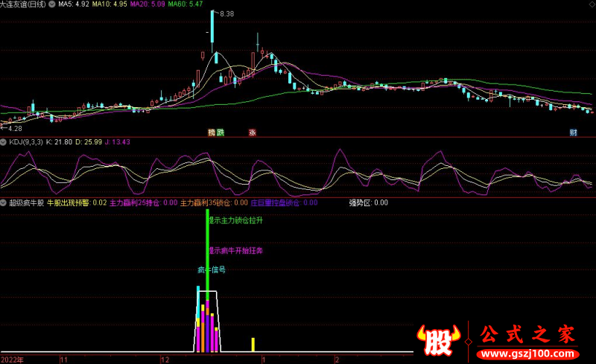Open the 超级疯牛股 indicator name
Viewport: 596px width, 364px height.
pyautogui.click(x=26, y=202)
